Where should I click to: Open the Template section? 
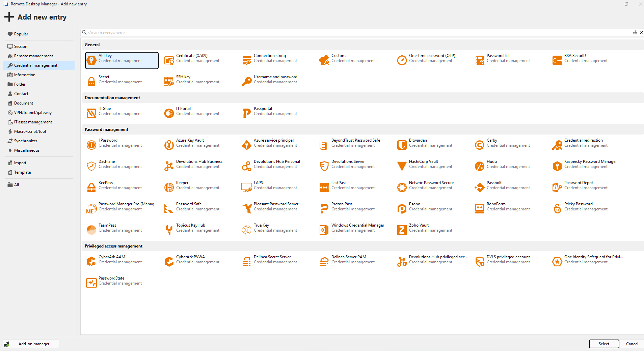click(x=39, y=172)
